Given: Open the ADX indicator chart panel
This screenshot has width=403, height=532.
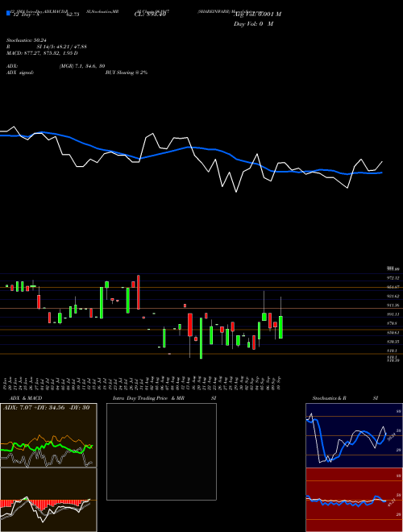Looking at the screenshot, I should point(48,435).
